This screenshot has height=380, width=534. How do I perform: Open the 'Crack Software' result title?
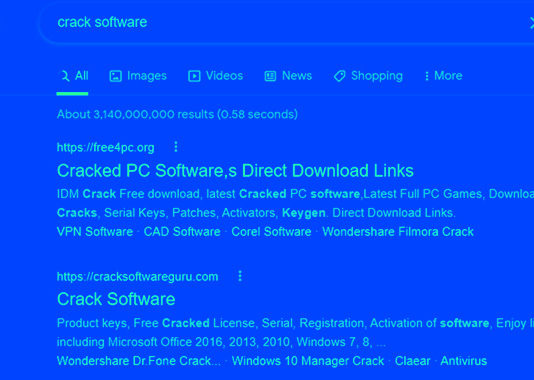(116, 299)
